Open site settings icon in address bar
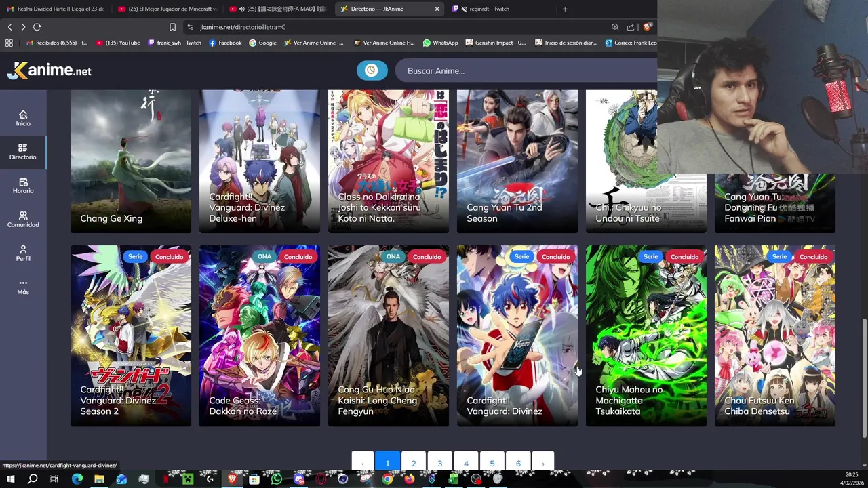The height and width of the screenshot is (488, 868). coord(191,27)
